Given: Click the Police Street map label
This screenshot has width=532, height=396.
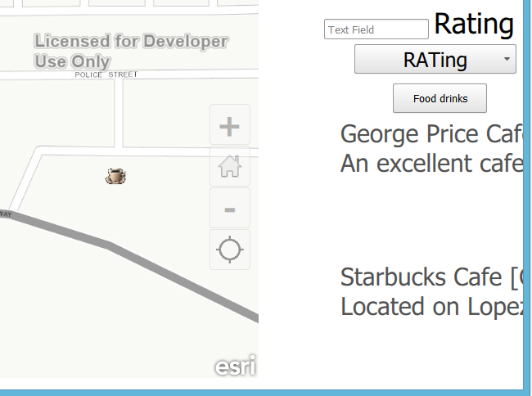Looking at the screenshot, I should (106, 74).
